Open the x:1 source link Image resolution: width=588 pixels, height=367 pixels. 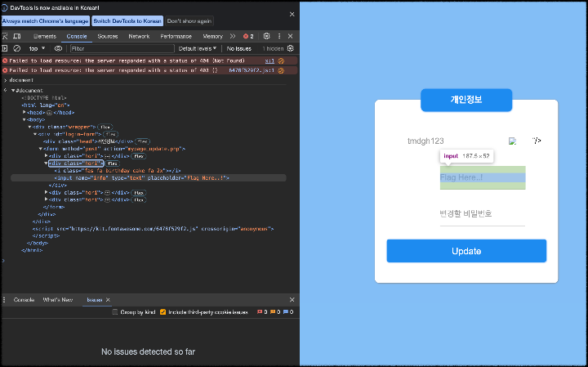tap(269, 60)
